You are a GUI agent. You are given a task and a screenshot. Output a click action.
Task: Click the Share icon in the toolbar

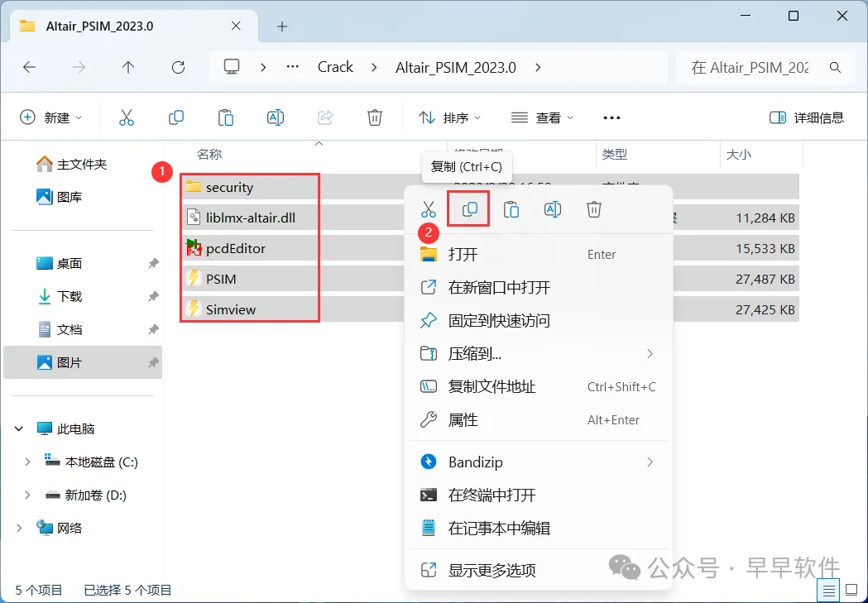pyautogui.click(x=325, y=117)
